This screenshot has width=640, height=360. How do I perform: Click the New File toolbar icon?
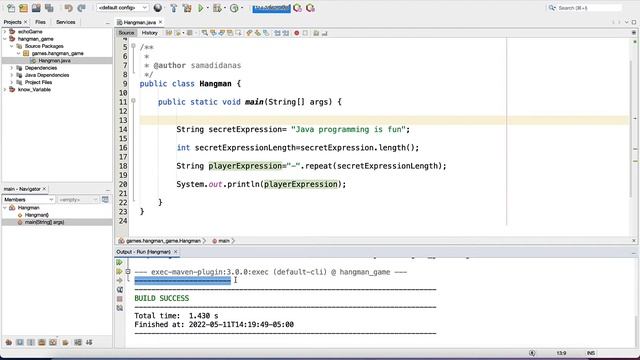pyautogui.click(x=11, y=8)
